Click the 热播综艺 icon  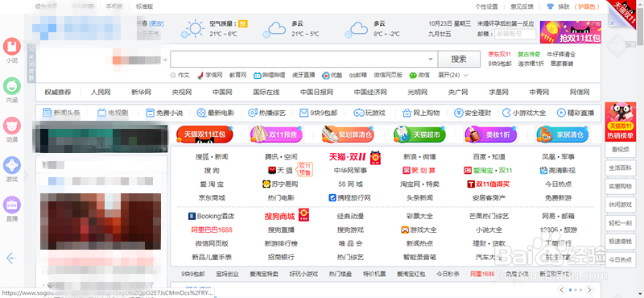click(x=253, y=113)
